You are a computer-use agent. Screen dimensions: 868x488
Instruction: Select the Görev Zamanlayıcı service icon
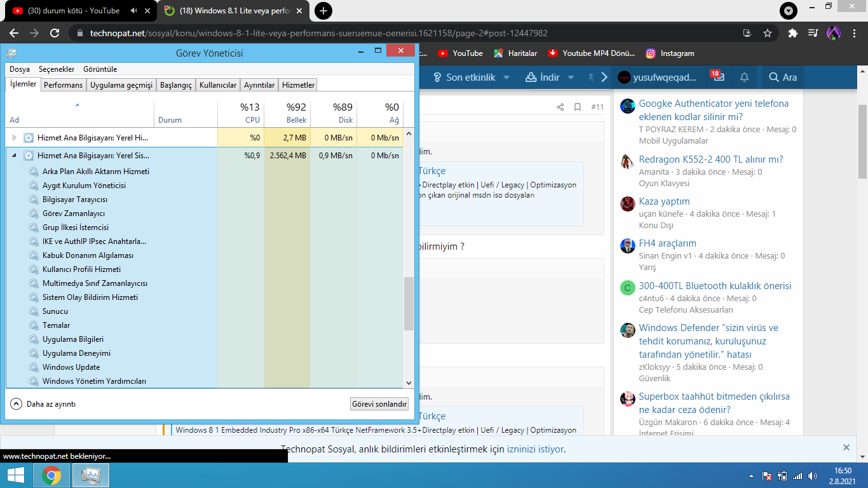click(34, 213)
